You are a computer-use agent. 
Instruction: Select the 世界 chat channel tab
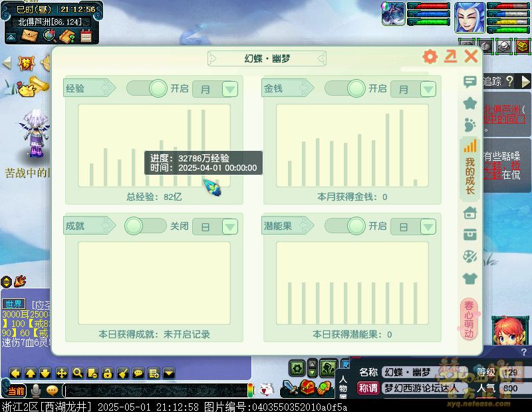14,304
